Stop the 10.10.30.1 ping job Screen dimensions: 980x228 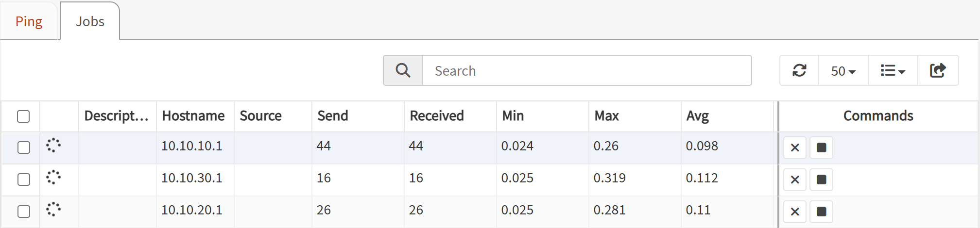tap(821, 179)
